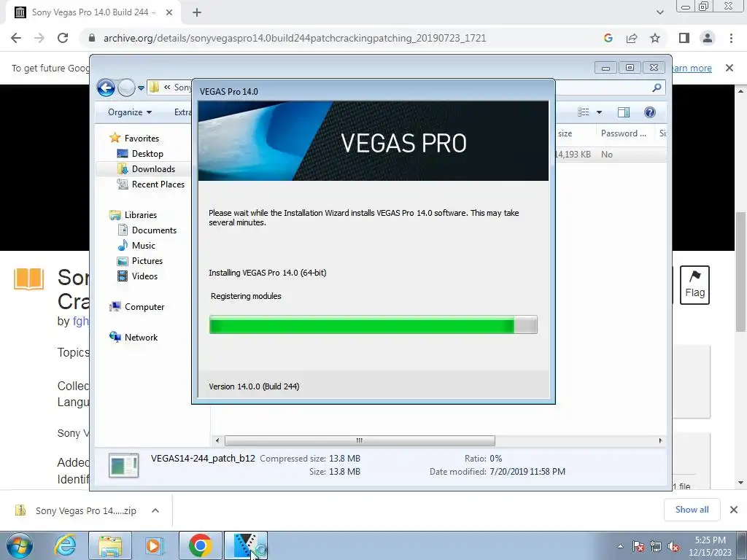
Task: Toggle the Explorer preview pane
Action: tap(624, 112)
